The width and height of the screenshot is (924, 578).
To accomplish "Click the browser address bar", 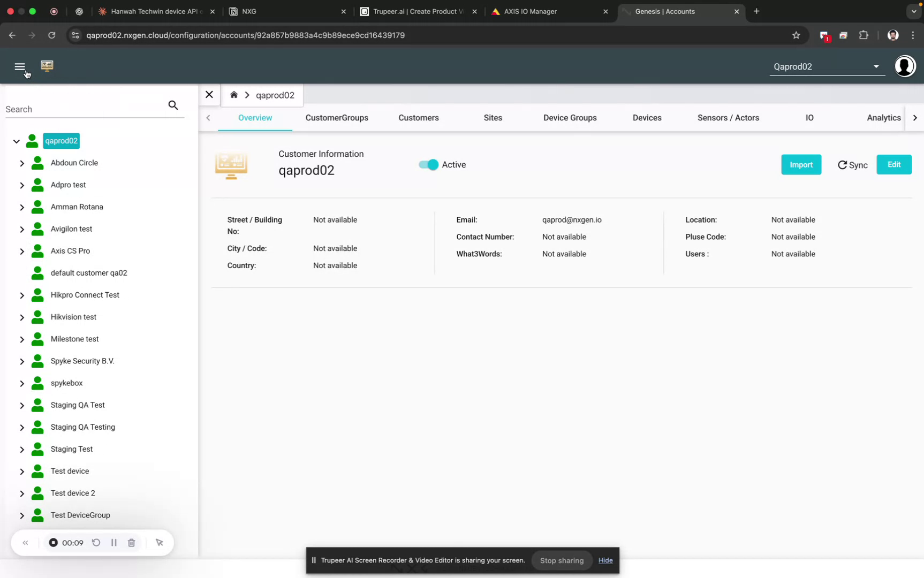I will point(321,35).
